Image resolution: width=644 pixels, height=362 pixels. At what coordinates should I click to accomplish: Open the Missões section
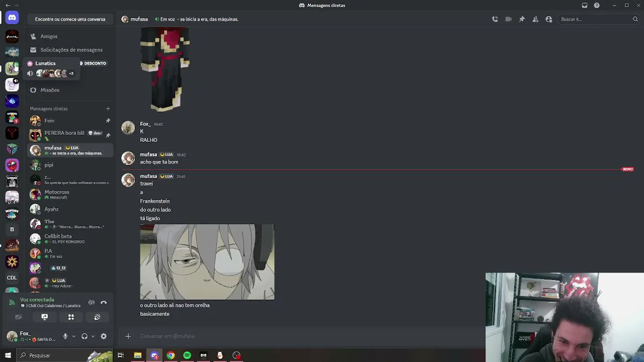(x=70, y=90)
